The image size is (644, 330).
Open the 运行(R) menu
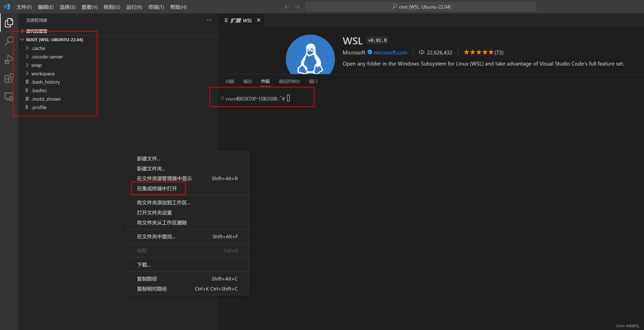(134, 7)
